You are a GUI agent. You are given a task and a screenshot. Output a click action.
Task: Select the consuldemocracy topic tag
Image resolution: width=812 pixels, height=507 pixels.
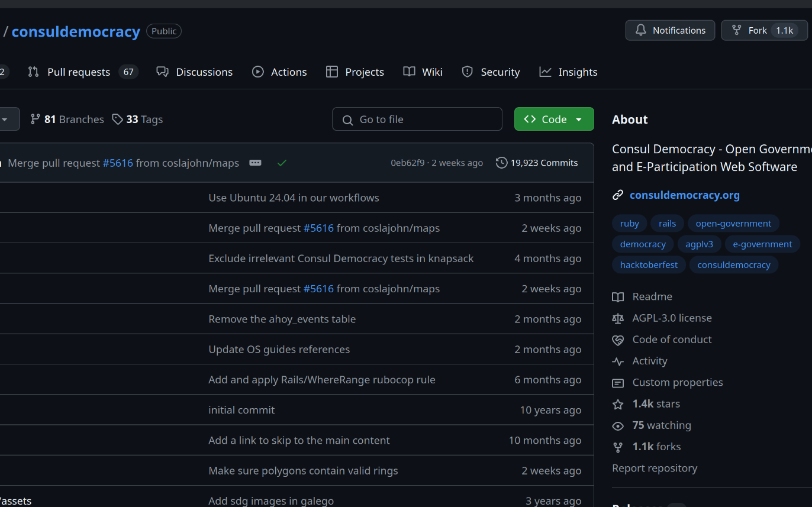(x=734, y=265)
